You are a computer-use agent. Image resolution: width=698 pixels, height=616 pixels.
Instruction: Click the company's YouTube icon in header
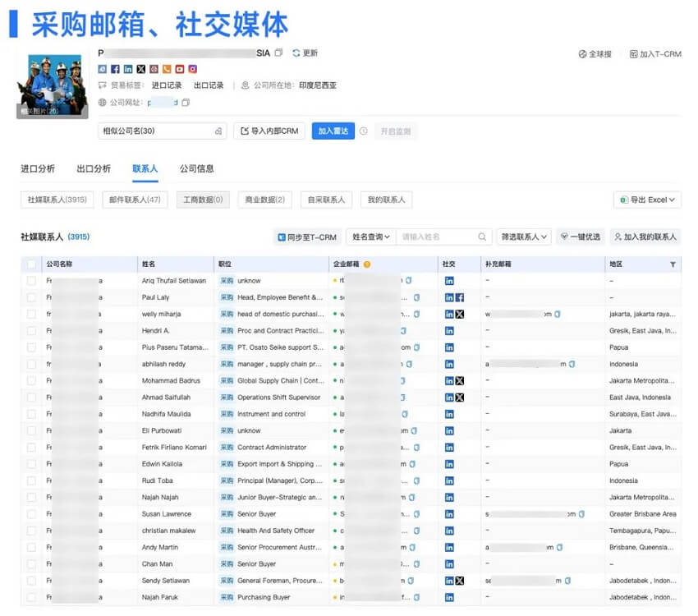click(x=180, y=69)
